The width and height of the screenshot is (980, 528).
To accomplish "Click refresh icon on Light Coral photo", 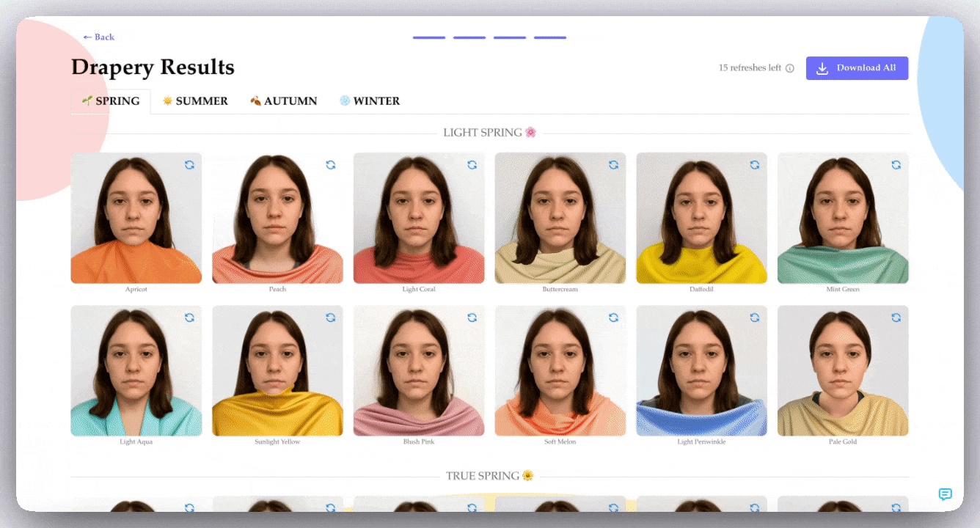I will 472,165.
